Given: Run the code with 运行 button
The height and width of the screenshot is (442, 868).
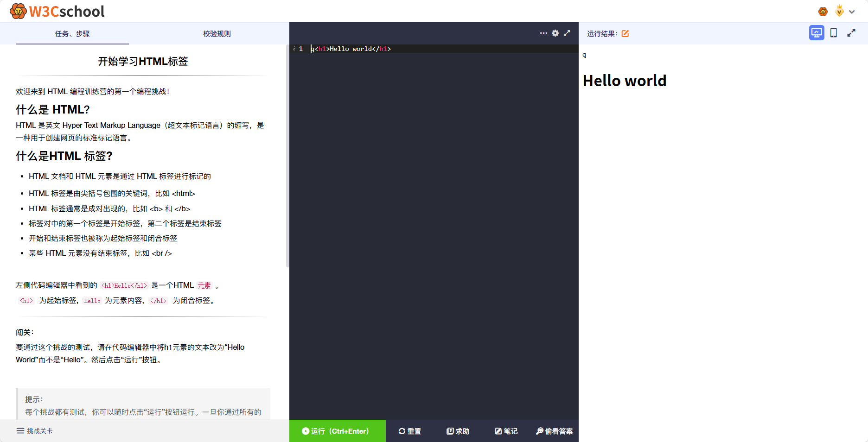Looking at the screenshot, I should [x=338, y=431].
